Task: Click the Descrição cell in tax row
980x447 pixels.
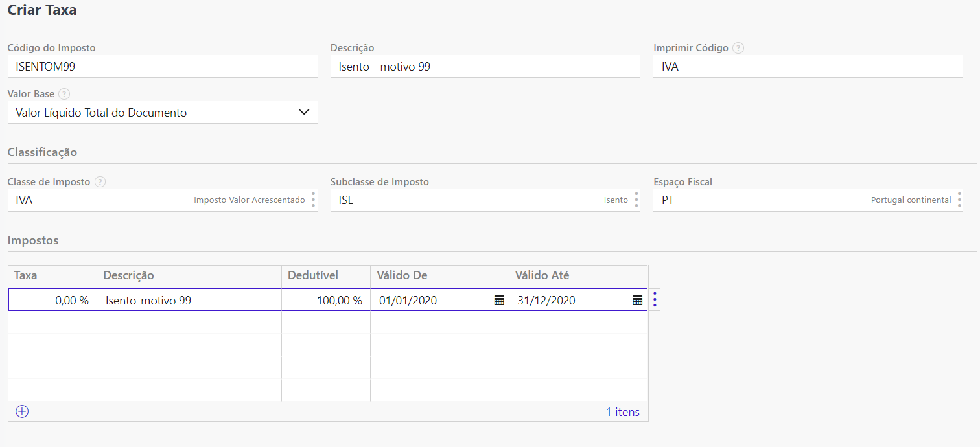Action: 189,300
